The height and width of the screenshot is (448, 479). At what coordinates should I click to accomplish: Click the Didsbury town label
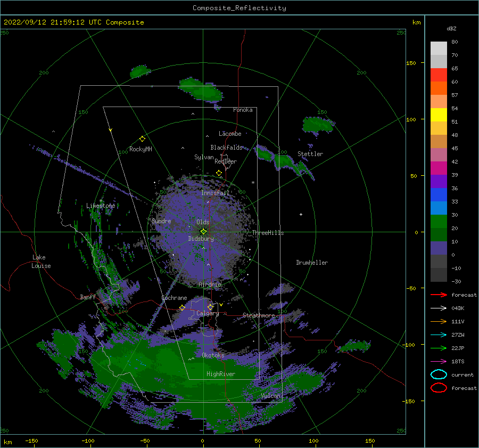pyautogui.click(x=201, y=239)
